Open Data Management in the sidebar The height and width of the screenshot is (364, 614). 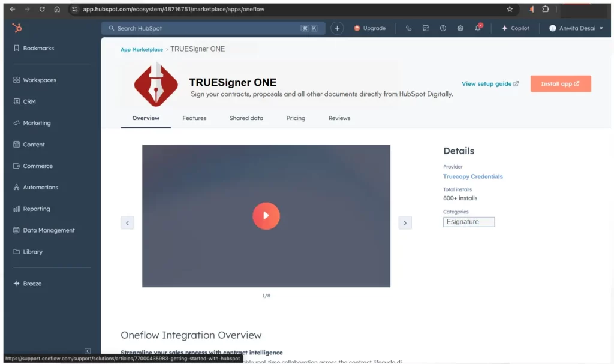[x=44, y=230]
